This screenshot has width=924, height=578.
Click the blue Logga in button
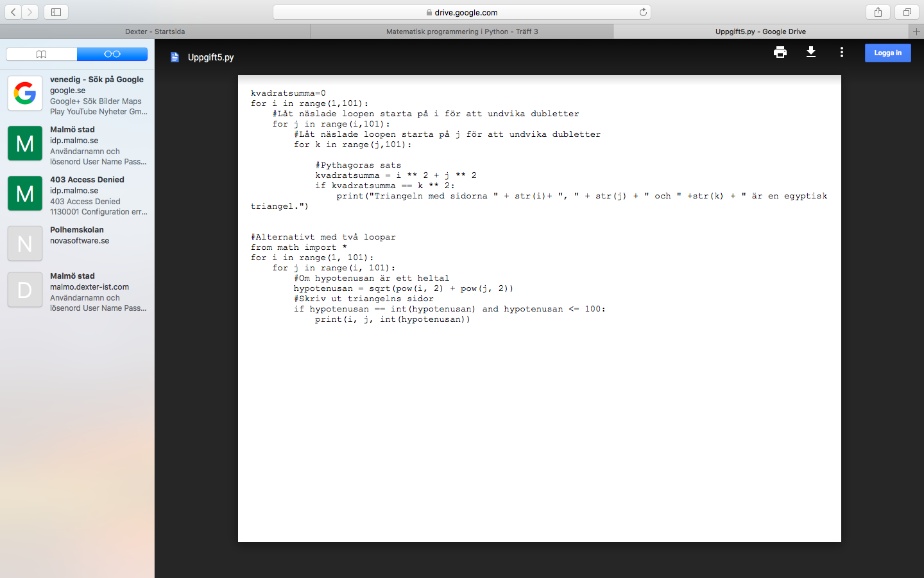[887, 53]
